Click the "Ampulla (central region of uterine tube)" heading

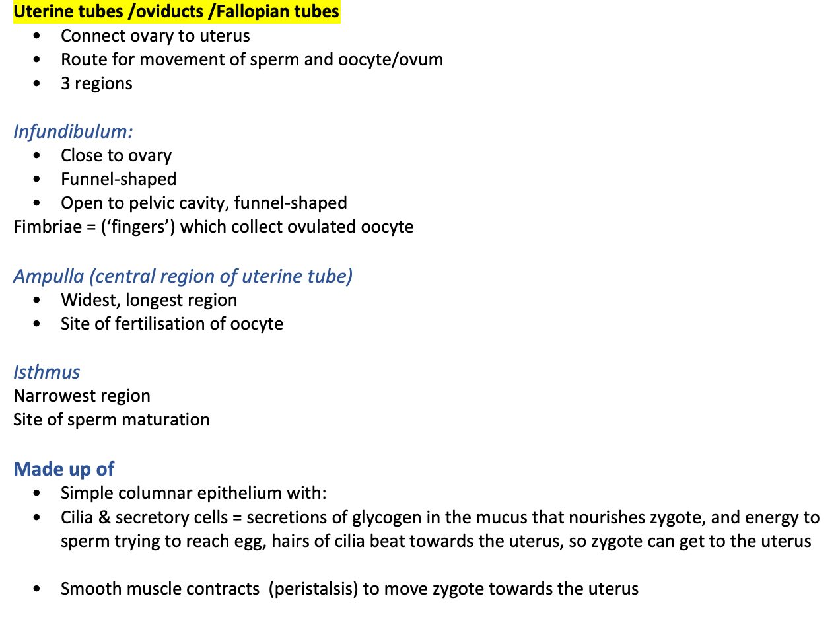point(183,276)
